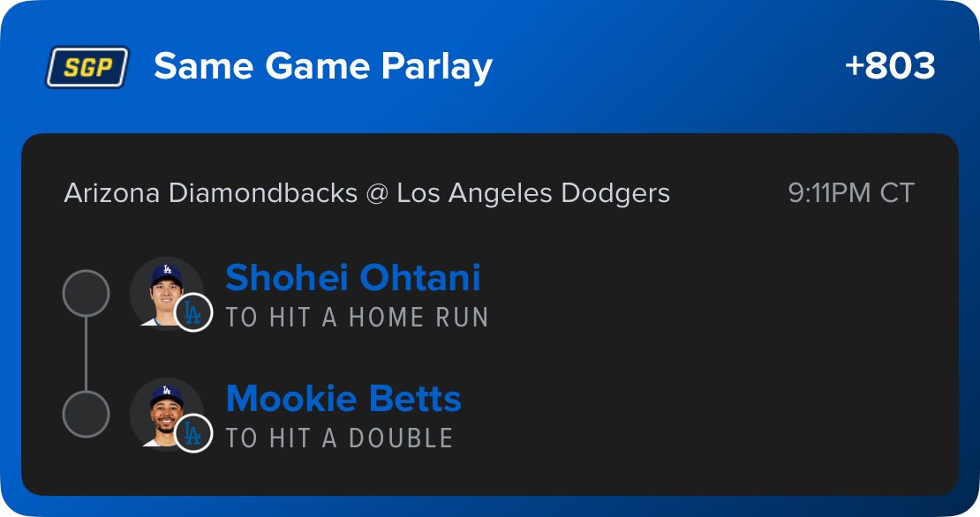
Task: Select the Mookie Betts leg circle
Action: [x=86, y=414]
